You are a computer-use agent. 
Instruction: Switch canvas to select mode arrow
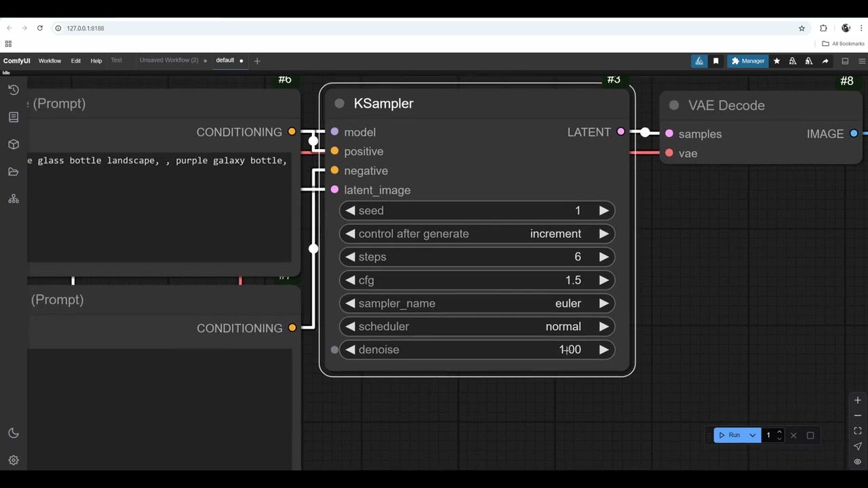(858, 446)
